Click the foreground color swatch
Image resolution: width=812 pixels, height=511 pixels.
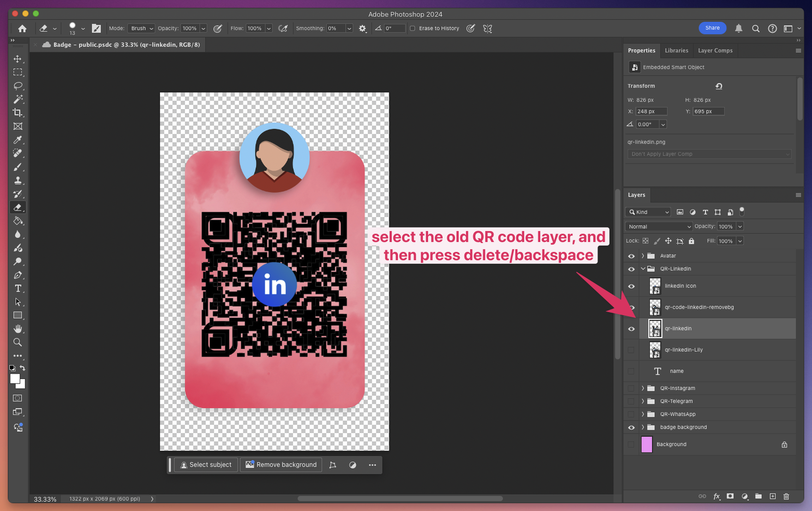(15, 379)
